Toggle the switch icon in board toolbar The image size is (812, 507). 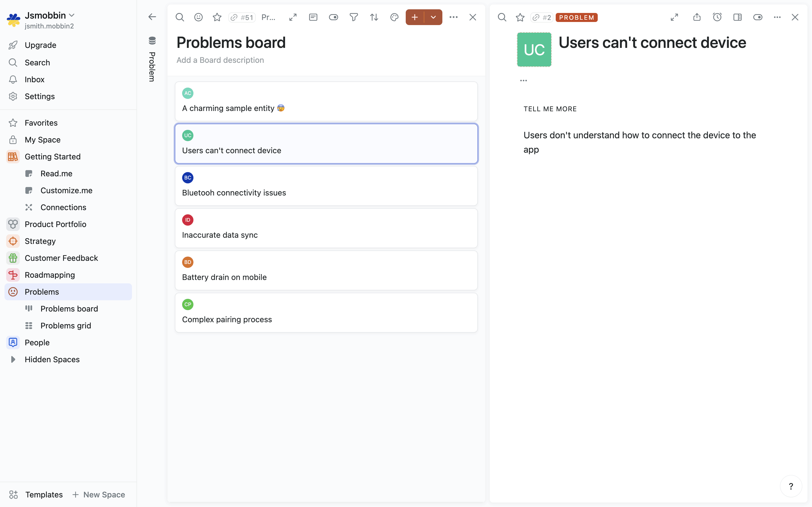tap(333, 17)
